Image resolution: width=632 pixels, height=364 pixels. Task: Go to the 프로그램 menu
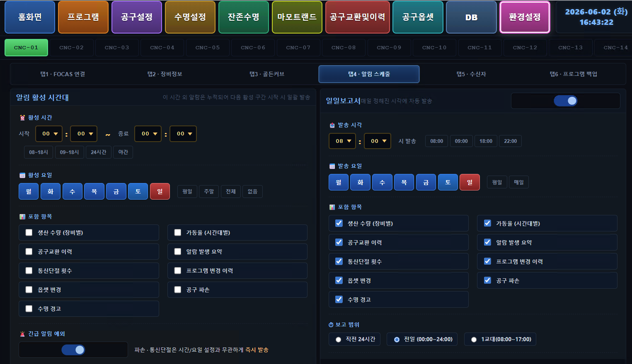click(83, 17)
